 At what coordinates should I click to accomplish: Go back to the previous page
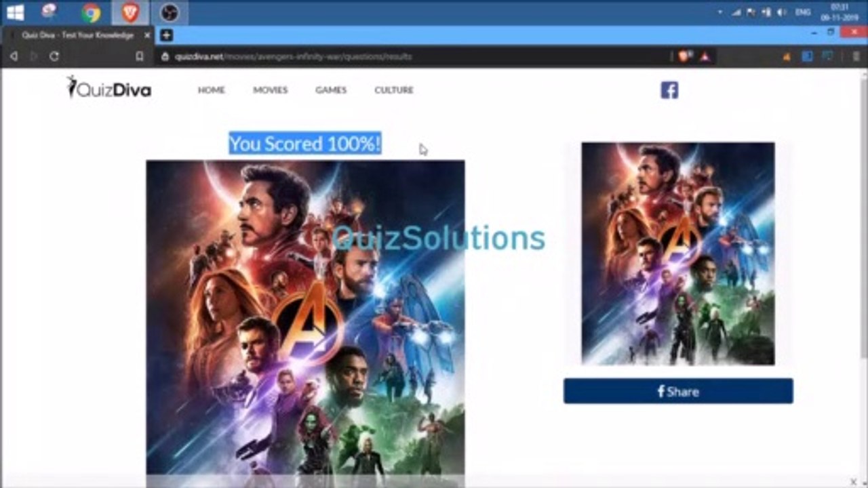pos(14,57)
